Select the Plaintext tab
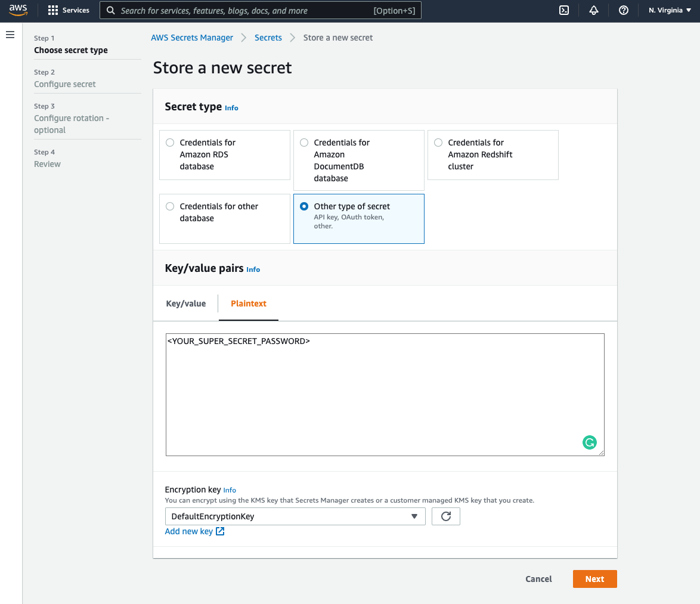The image size is (700, 604). [248, 303]
